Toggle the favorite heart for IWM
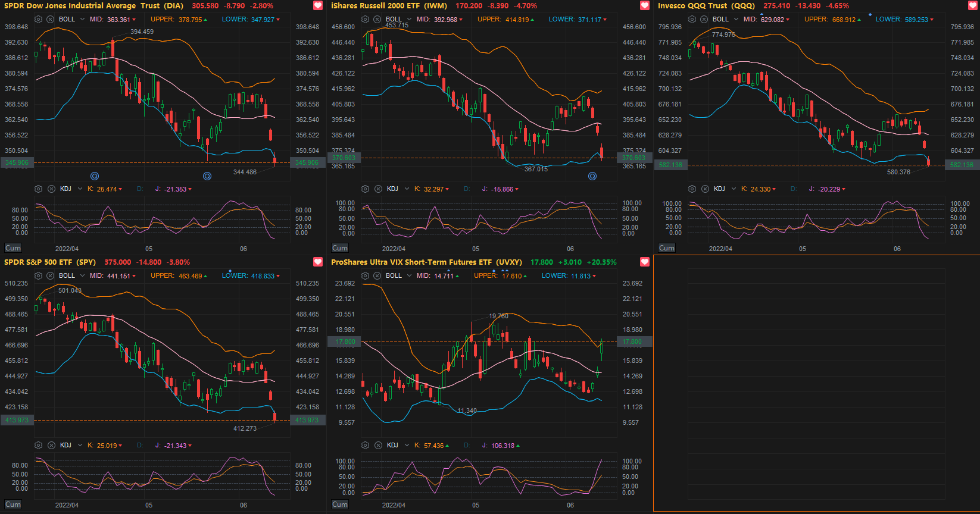980x514 pixels. click(645, 5)
